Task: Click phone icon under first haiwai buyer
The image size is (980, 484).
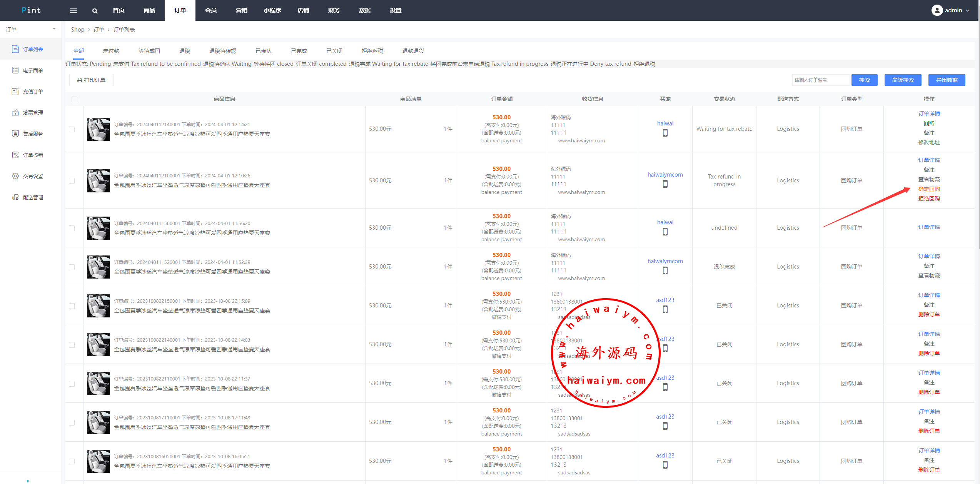Action: pyautogui.click(x=665, y=133)
